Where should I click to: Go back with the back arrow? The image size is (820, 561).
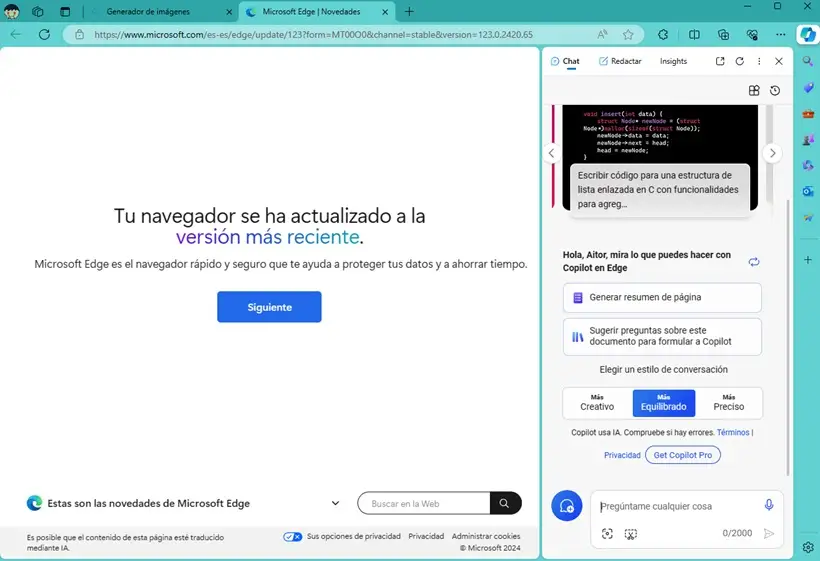click(16, 35)
